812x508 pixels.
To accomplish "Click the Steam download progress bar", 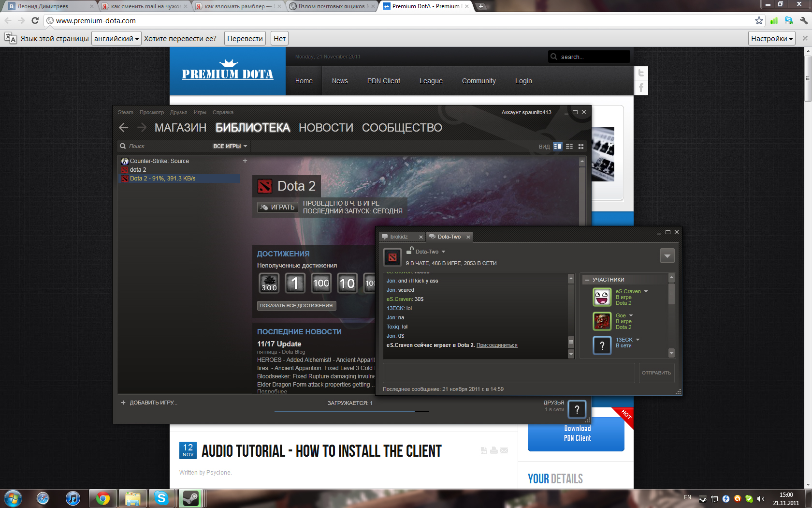I will tap(351, 411).
